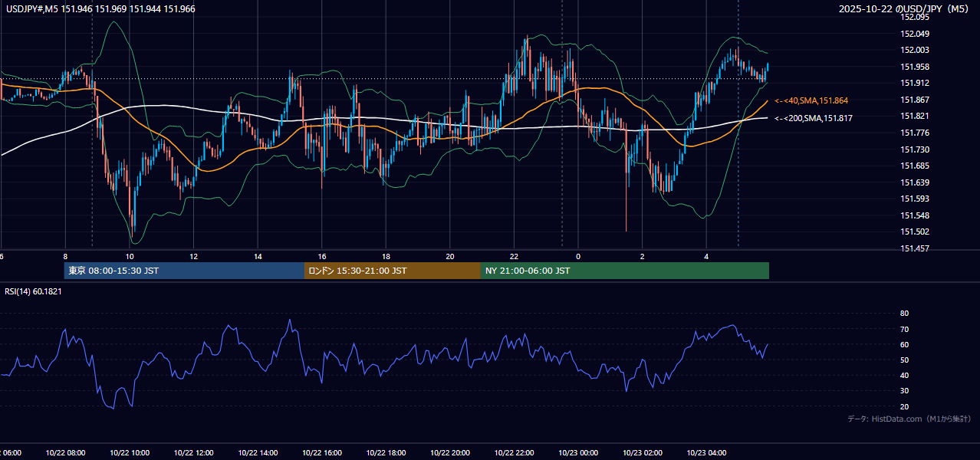Click the 10/22 10:00 date axis label
The height and width of the screenshot is (460, 980).
[x=130, y=453]
